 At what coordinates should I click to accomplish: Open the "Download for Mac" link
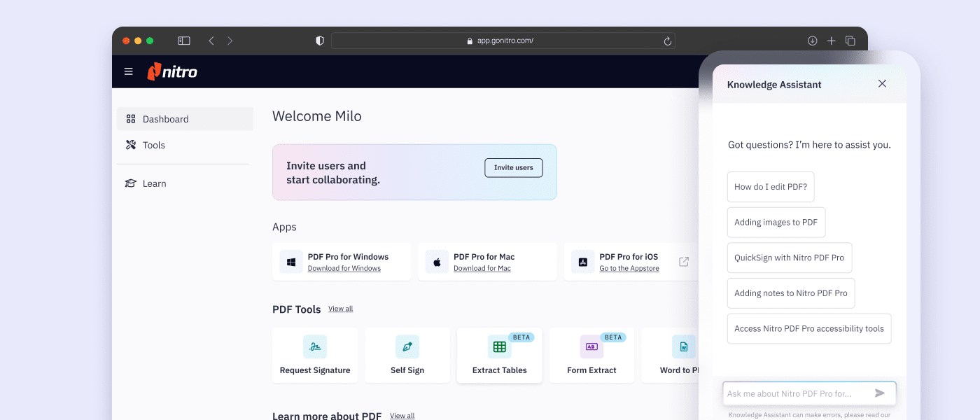click(482, 268)
